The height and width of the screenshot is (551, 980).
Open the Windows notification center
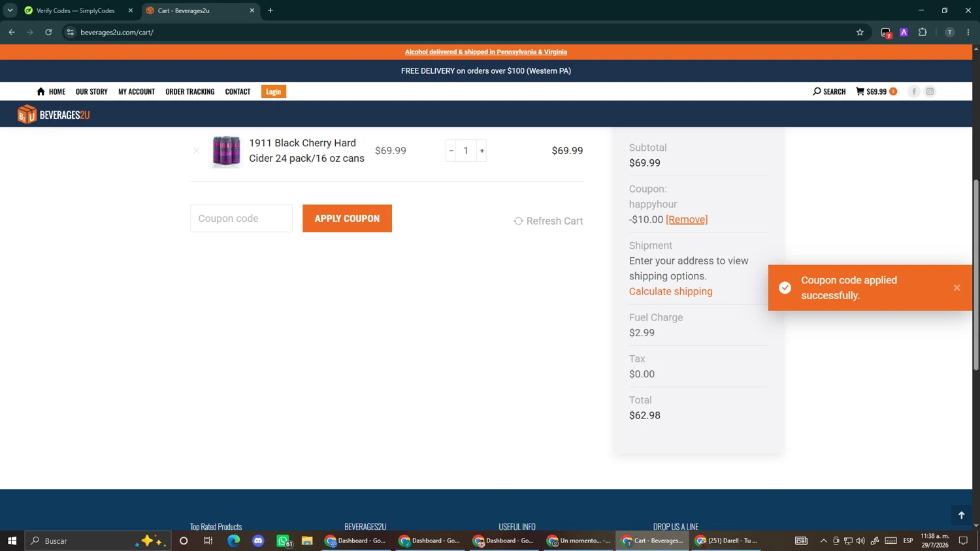(x=963, y=541)
